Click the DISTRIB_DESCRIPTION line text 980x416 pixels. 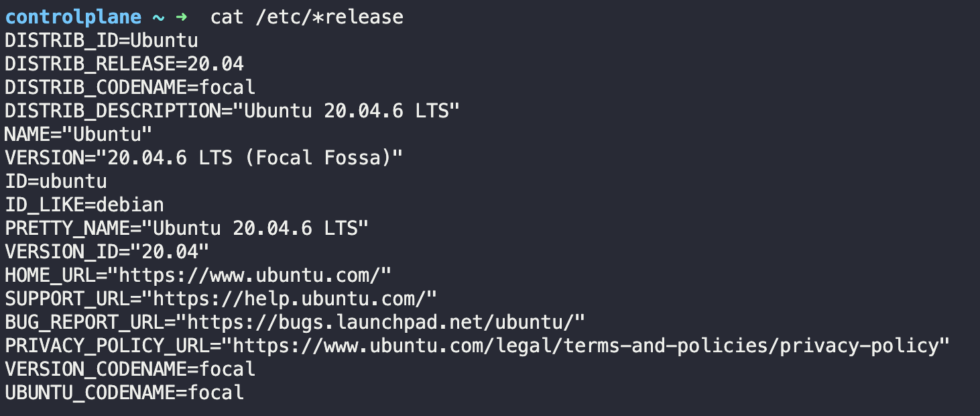coord(233,111)
